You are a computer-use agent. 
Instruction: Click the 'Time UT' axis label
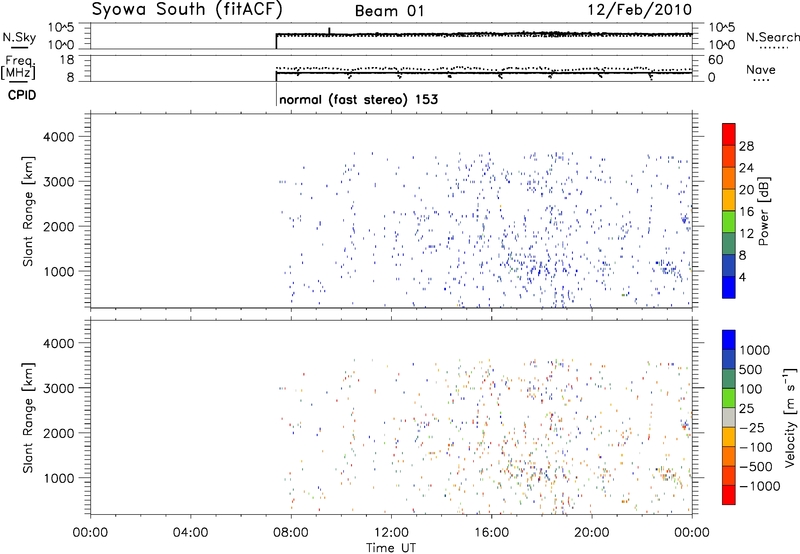(x=391, y=548)
